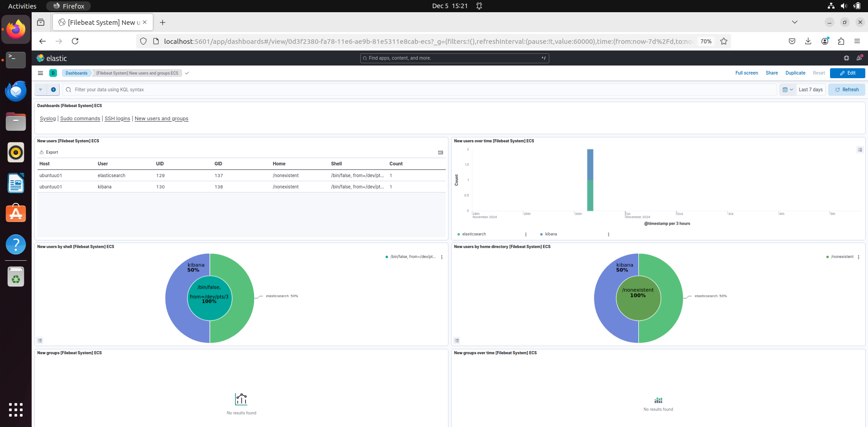The image size is (868, 427).
Task: Click the green D space avatar
Action: pos(53,73)
